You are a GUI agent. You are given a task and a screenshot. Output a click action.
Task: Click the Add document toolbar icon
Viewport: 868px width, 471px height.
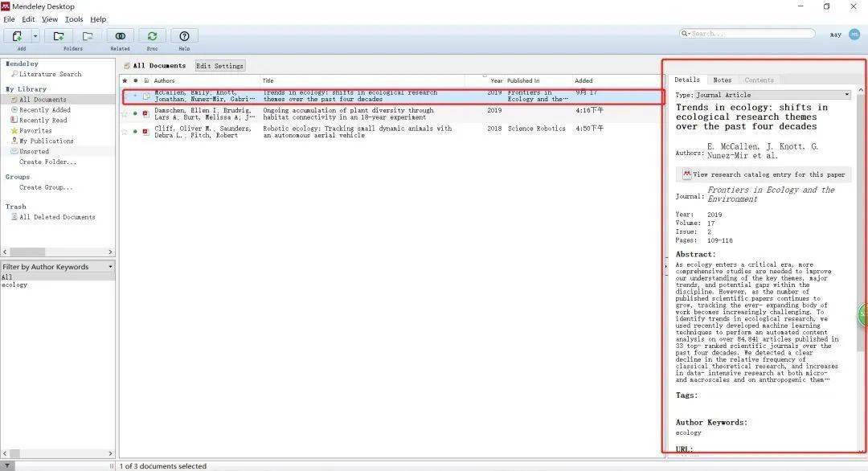[x=17, y=36]
